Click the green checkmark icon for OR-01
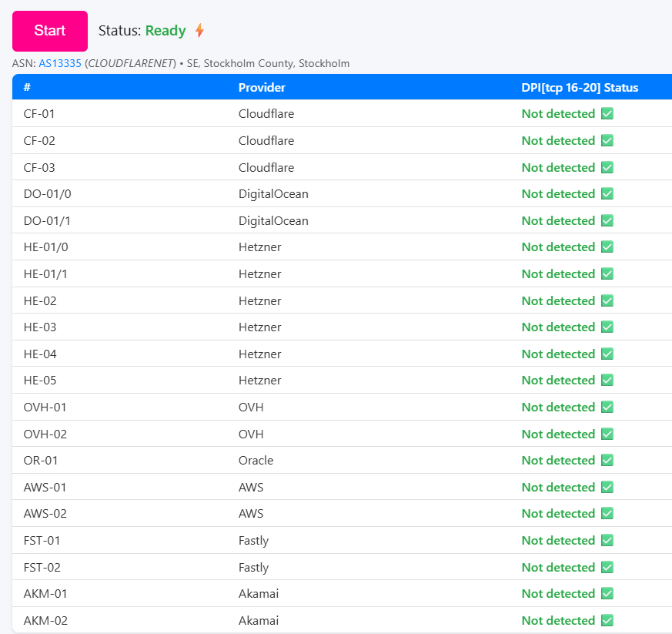This screenshot has height=634, width=672. click(607, 461)
